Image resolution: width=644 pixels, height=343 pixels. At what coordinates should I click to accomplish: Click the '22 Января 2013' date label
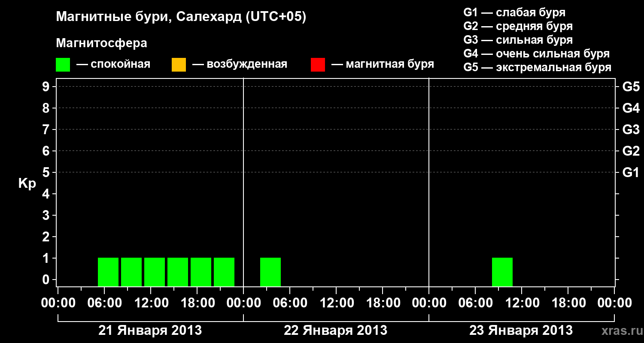[336, 331]
